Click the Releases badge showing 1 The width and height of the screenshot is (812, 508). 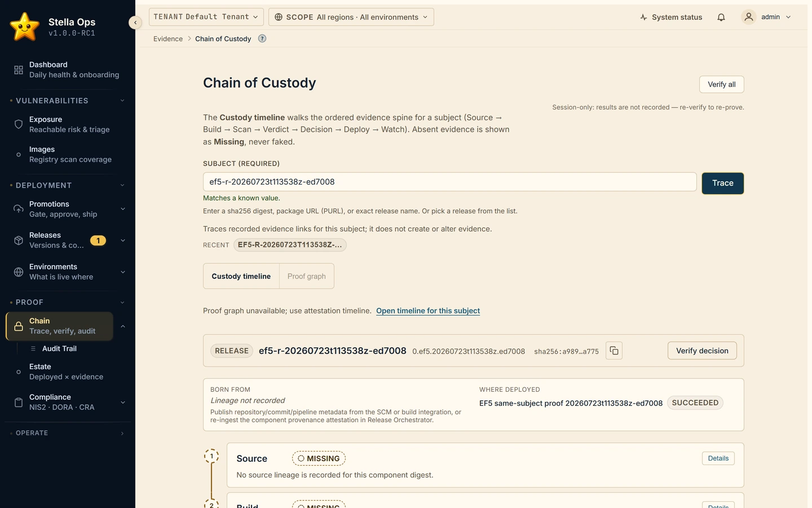(x=98, y=240)
